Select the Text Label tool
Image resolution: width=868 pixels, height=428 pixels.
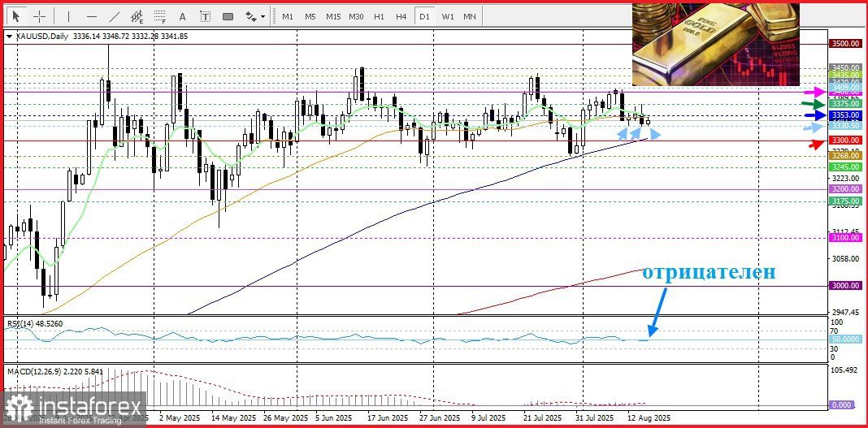(x=206, y=16)
